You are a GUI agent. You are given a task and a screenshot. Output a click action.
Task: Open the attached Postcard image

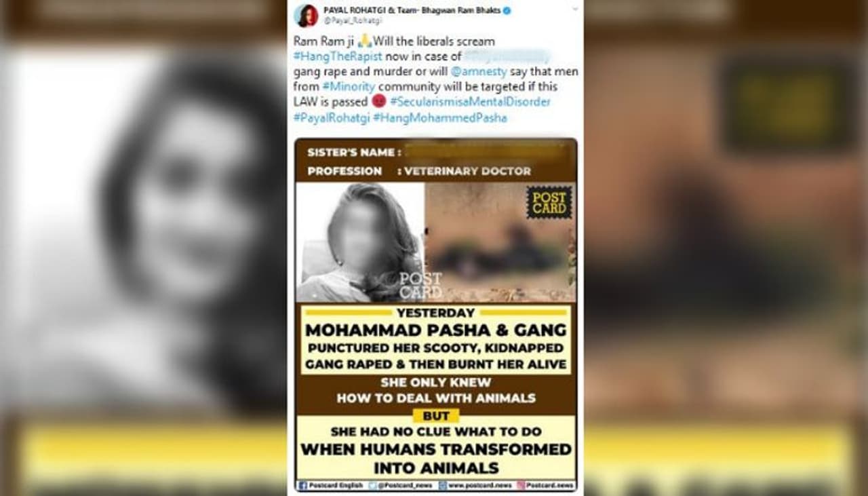point(436,315)
